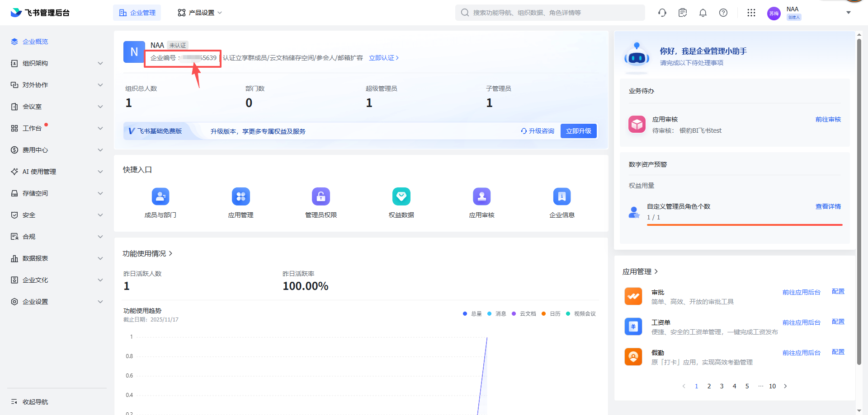This screenshot has width=868, height=415.
Task: Open the nine-dot app launcher grid
Action: 751,13
